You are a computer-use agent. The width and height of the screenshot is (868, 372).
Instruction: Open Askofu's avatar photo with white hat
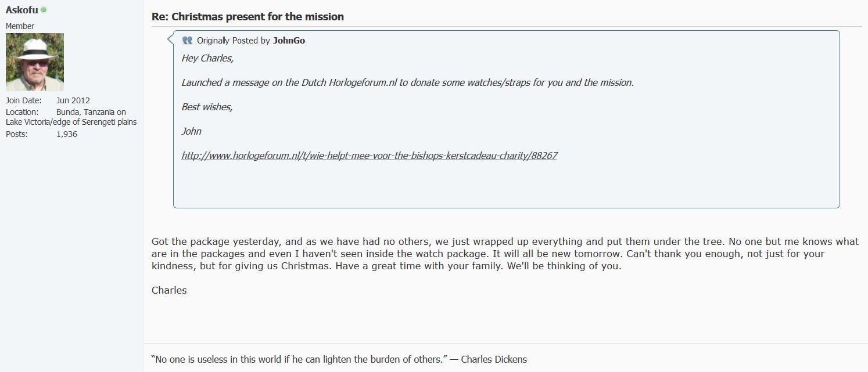(x=35, y=62)
